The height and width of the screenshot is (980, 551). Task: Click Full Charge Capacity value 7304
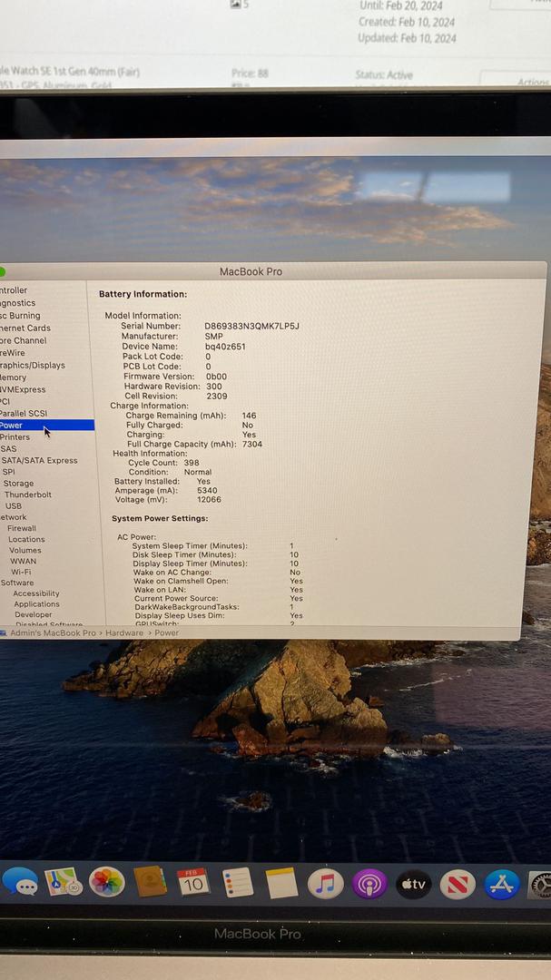[252, 445]
